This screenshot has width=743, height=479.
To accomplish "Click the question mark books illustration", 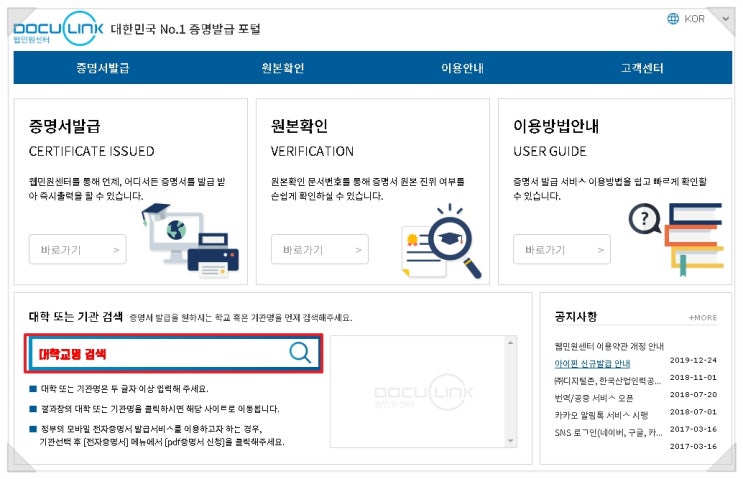I will 676,240.
